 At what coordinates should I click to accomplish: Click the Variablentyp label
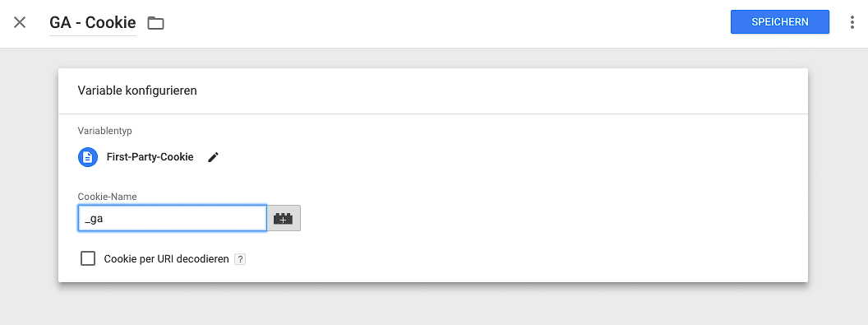click(104, 131)
